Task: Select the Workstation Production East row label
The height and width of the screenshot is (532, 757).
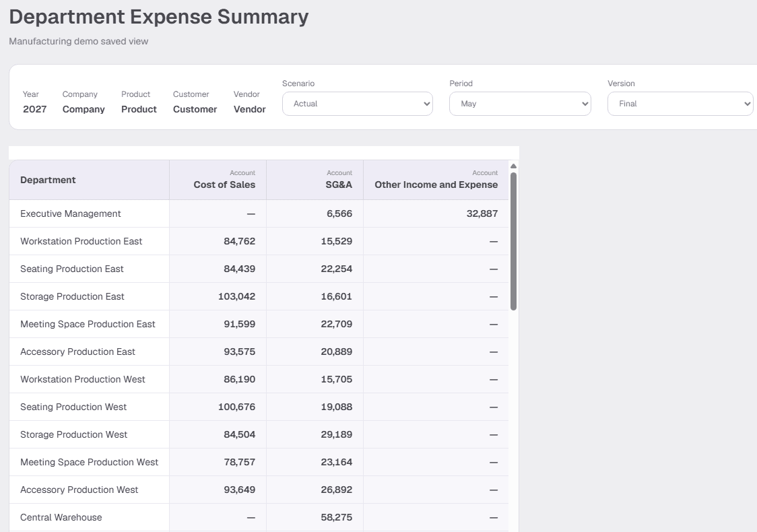Action: tap(81, 241)
